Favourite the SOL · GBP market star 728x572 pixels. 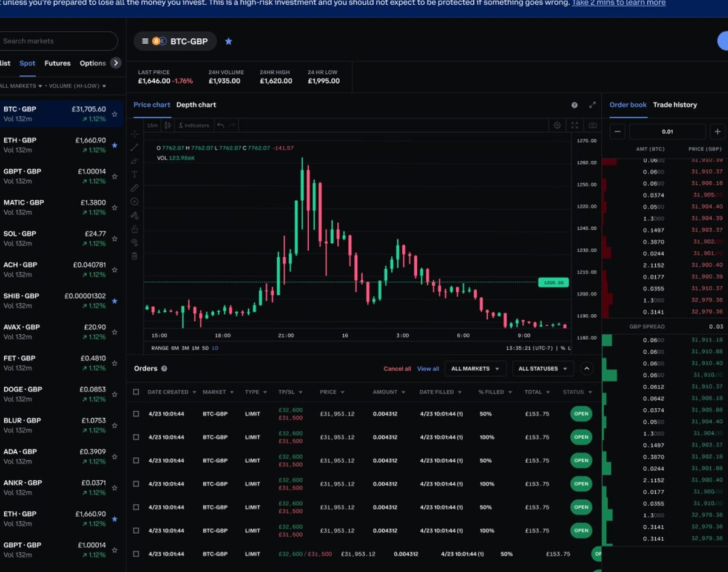pyautogui.click(x=115, y=238)
